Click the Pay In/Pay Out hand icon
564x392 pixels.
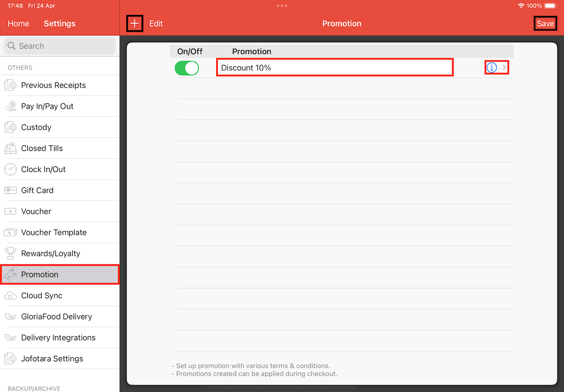pyautogui.click(x=11, y=106)
